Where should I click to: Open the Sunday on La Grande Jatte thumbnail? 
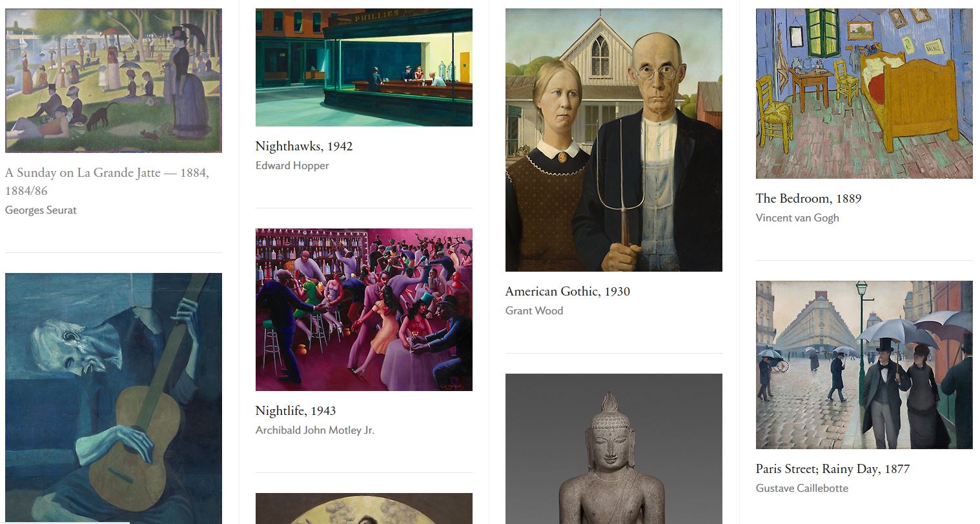click(114, 81)
